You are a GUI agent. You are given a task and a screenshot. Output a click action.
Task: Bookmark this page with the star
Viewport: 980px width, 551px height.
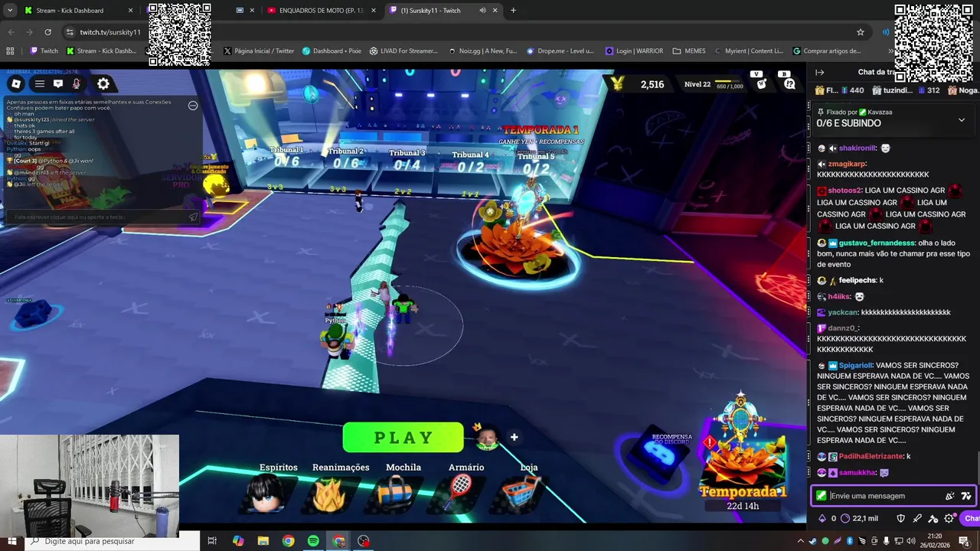point(861,32)
